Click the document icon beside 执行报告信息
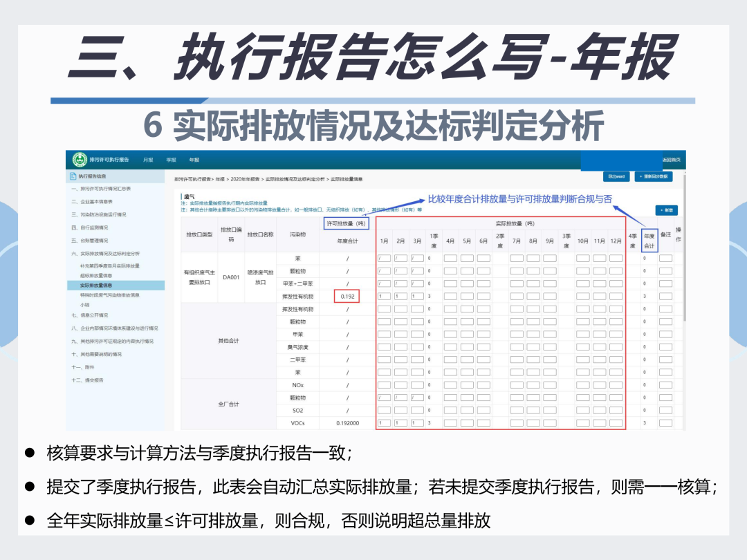This screenshot has height=560, width=747. [x=73, y=176]
